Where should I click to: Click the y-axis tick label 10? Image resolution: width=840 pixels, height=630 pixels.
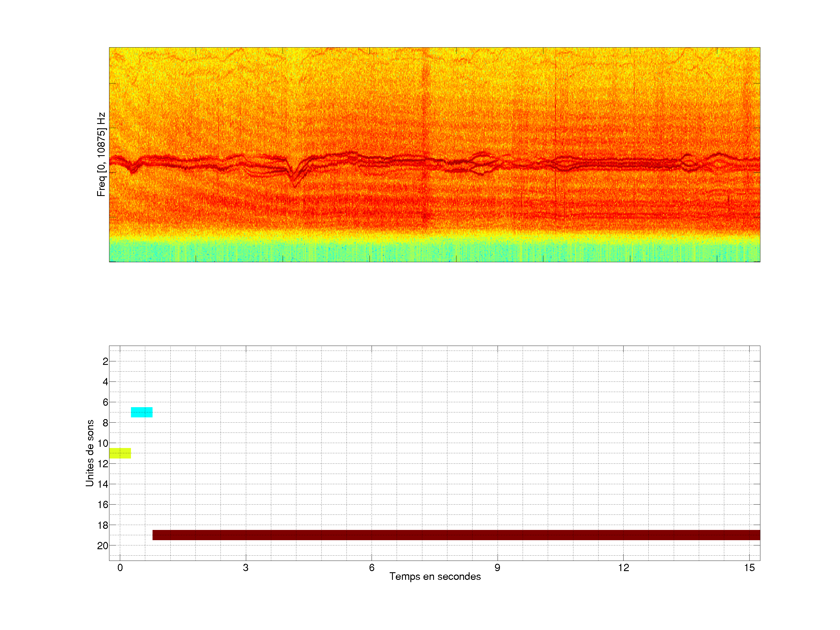(103, 443)
